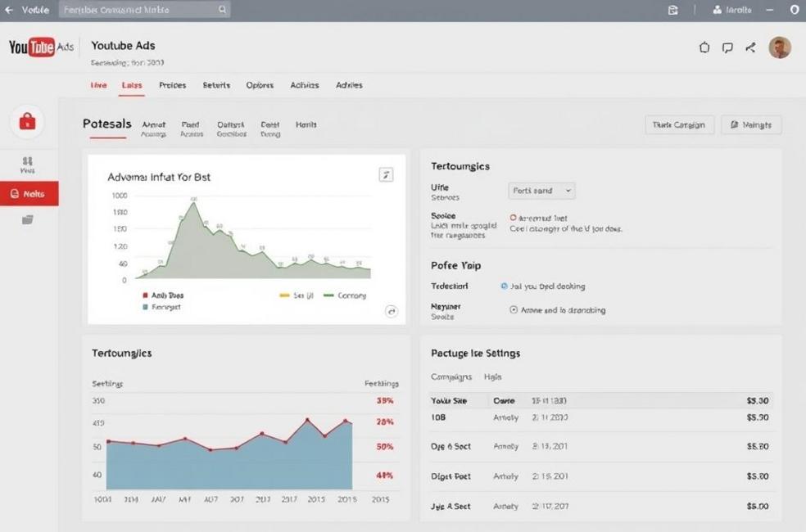Select the Neyuner radio option
The width and height of the screenshot is (806, 532).
(514, 310)
